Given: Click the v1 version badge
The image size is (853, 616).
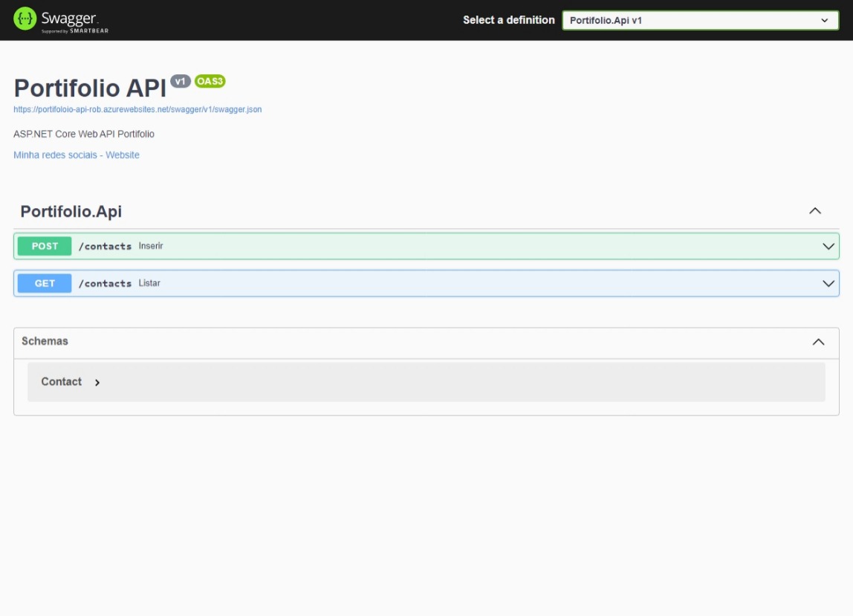Looking at the screenshot, I should coord(180,81).
